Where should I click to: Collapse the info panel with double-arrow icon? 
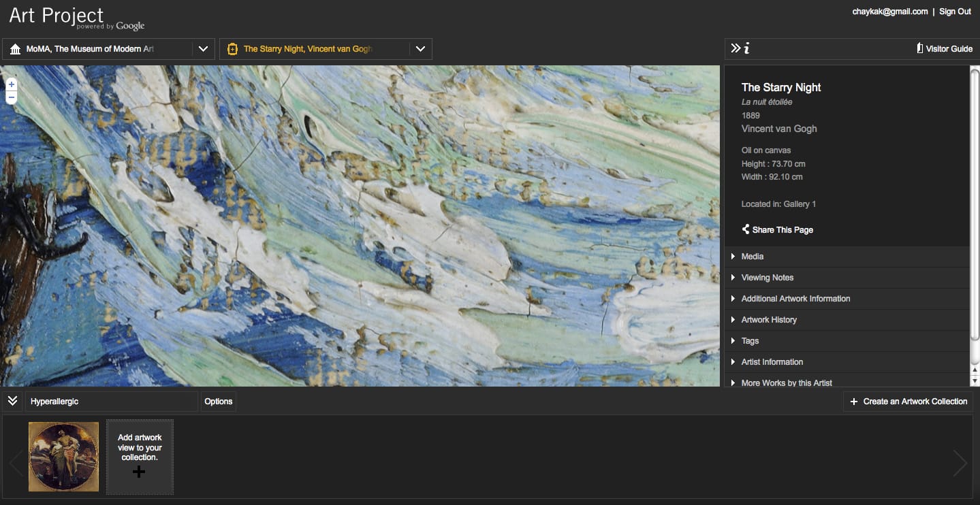coord(736,48)
